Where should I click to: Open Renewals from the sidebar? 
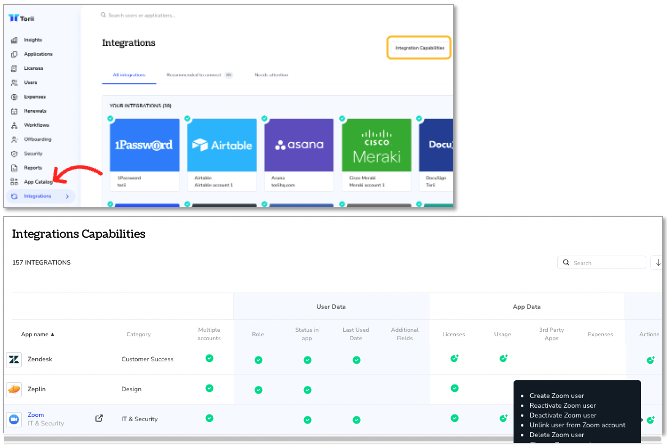[x=35, y=111]
